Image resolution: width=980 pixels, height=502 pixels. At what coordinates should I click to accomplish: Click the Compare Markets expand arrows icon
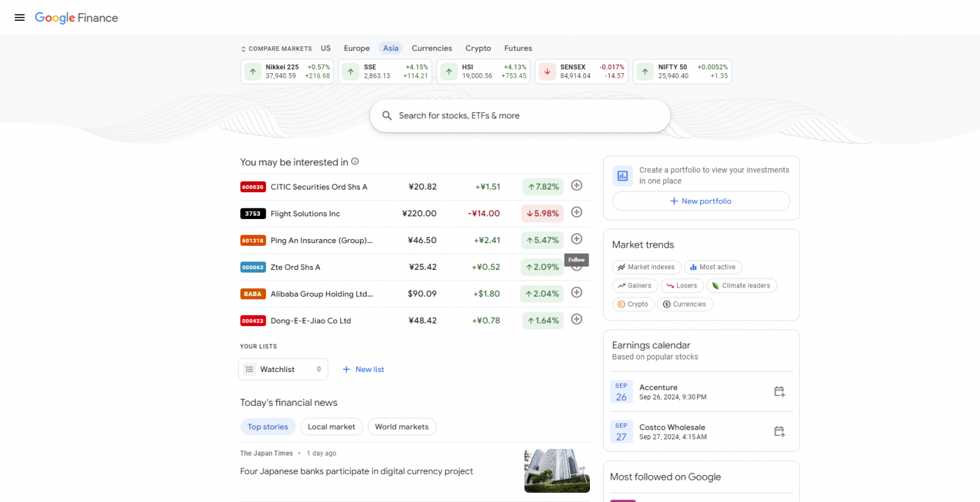click(243, 49)
